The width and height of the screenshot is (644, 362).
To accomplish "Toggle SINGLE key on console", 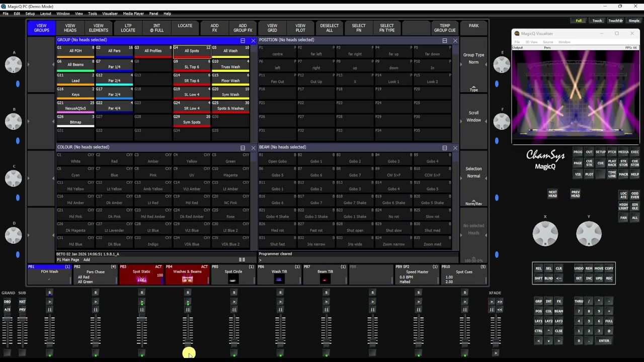I will 635,206.
